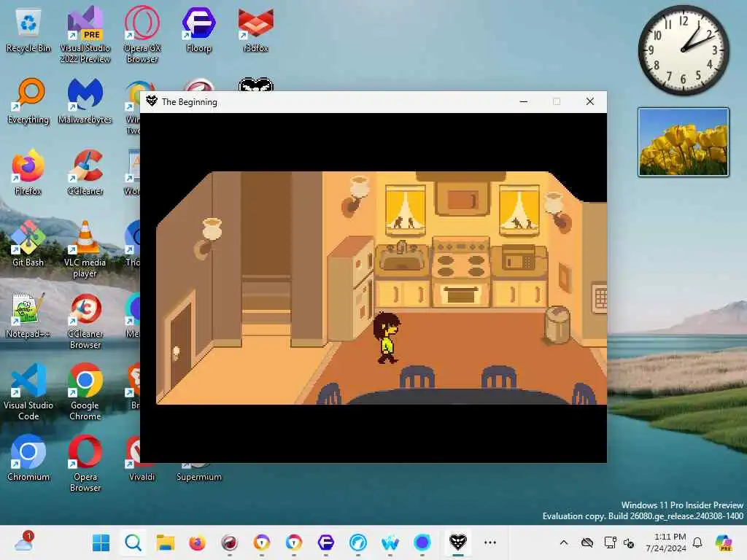Screen dimensions: 747x560
Task: Launch Copilot Preview from the taskbar corner
Action: click(x=724, y=542)
